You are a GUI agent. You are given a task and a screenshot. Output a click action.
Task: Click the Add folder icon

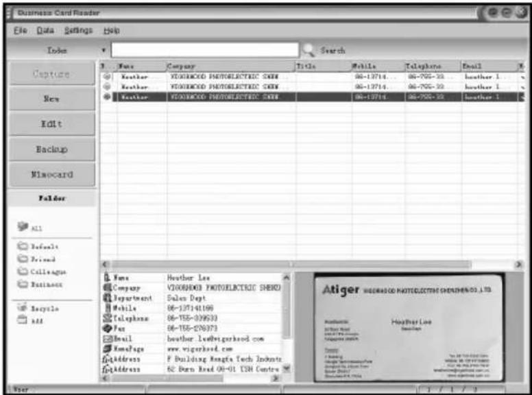click(22, 320)
